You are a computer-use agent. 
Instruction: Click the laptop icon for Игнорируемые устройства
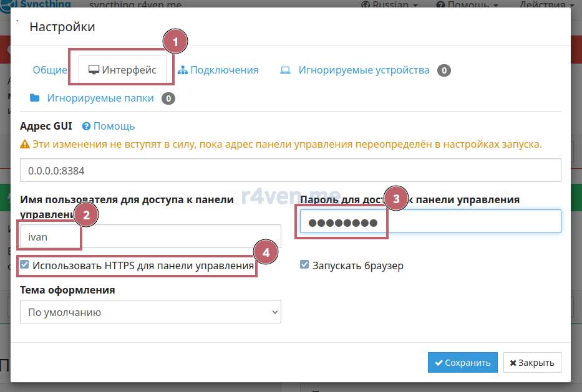pyautogui.click(x=285, y=70)
